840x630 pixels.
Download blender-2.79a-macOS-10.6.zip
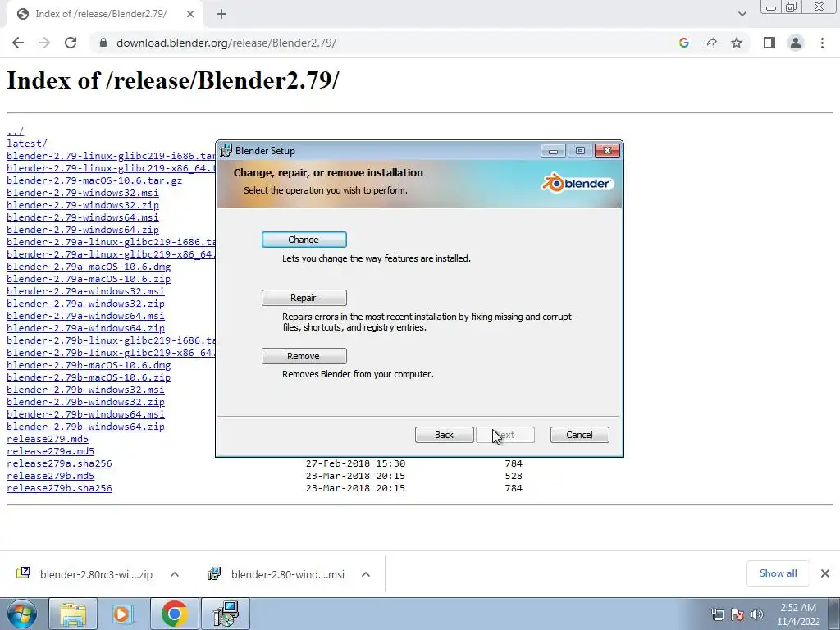pos(89,279)
